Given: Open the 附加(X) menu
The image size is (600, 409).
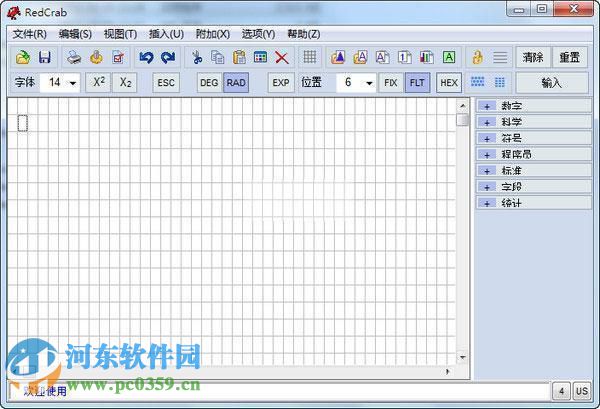Looking at the screenshot, I should [212, 34].
